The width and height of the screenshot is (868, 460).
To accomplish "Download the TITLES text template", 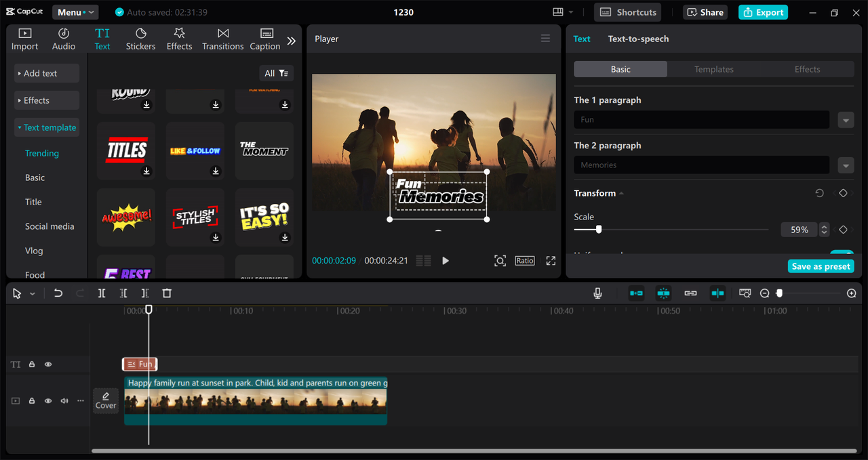I will [x=146, y=171].
